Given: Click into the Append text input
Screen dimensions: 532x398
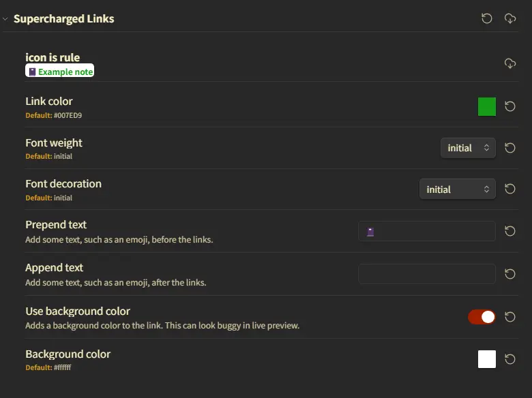Looking at the screenshot, I should click(427, 274).
